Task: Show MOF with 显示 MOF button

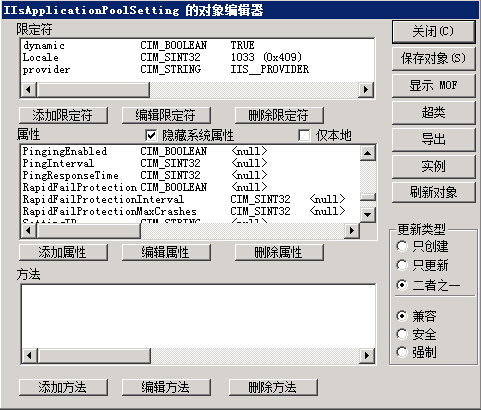Action: (x=433, y=85)
